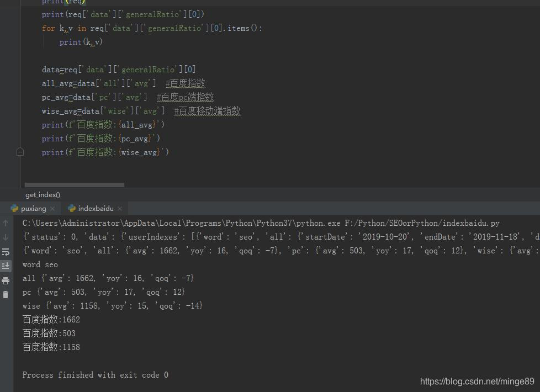Click console output '百度指数:1158'

point(51,347)
